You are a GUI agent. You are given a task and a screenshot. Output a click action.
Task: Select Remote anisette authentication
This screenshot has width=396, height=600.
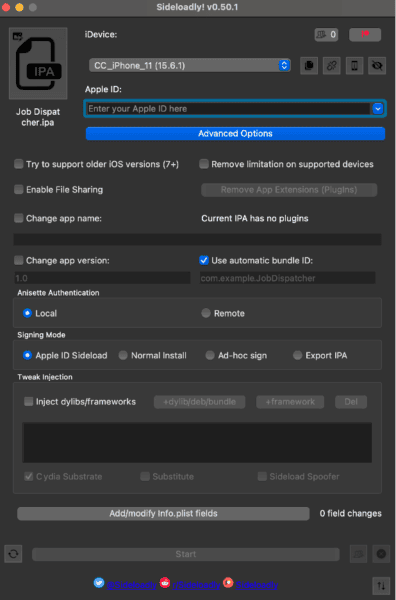(206, 313)
